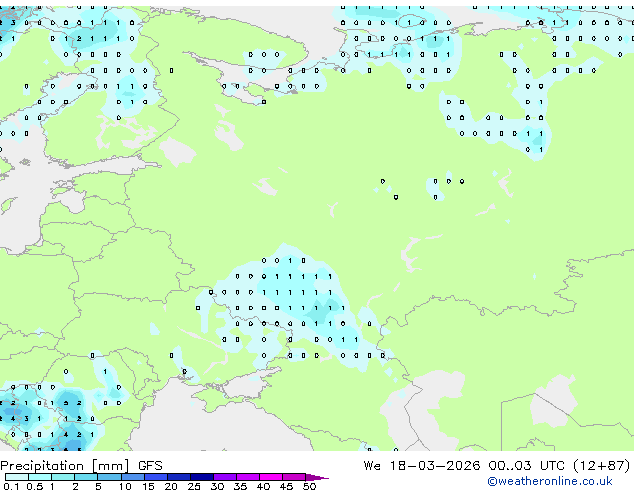Click the 'Precipitation [mm] GFS' title text
Viewport: 634px width, 490px height.
tap(81, 466)
